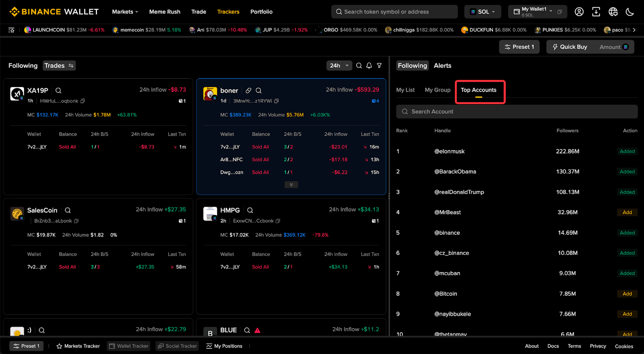Click the Quick Buy button

coord(570,47)
